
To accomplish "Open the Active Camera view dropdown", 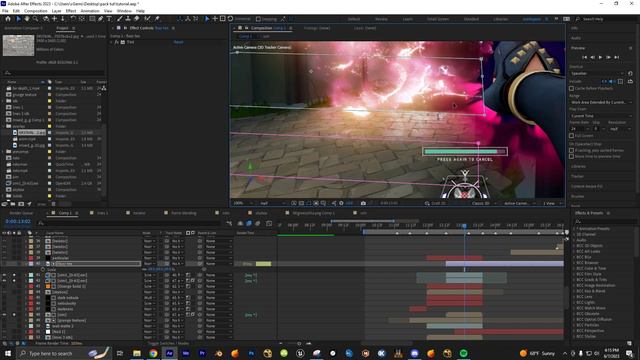I will pos(519,203).
